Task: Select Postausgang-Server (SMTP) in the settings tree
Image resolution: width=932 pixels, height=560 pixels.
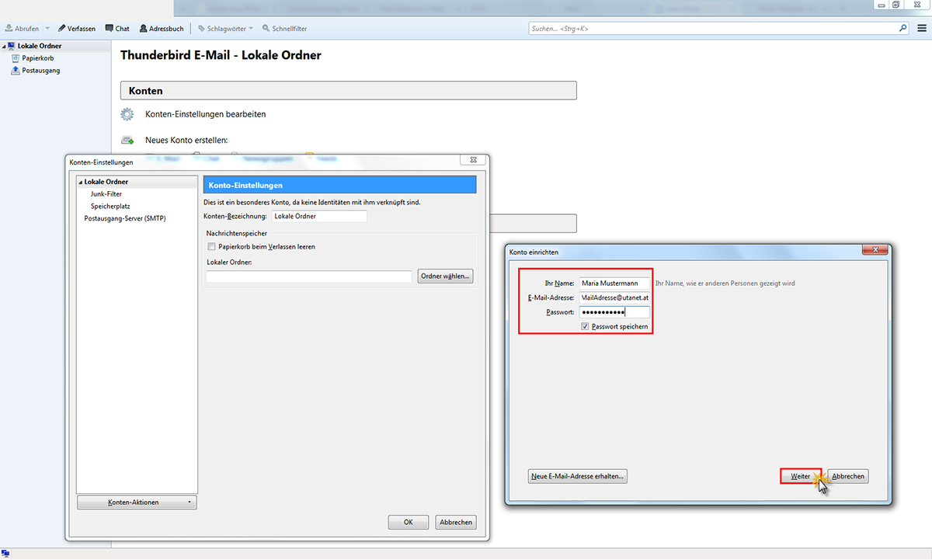Action: click(x=125, y=218)
